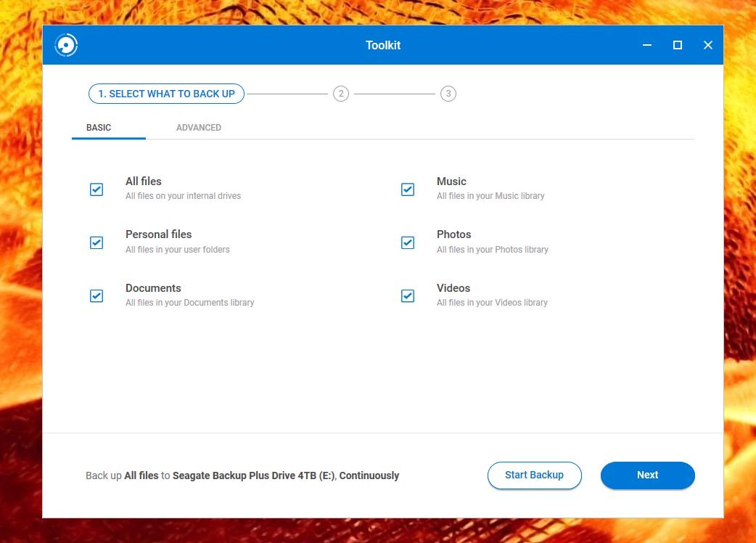Click the 'Continuously' schedule text
756x543 pixels.
[x=369, y=475]
